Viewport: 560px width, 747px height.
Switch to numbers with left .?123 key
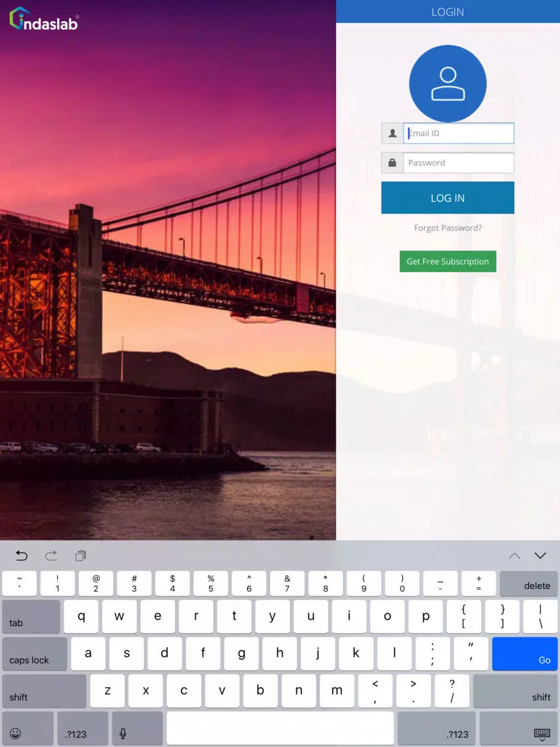point(83,729)
